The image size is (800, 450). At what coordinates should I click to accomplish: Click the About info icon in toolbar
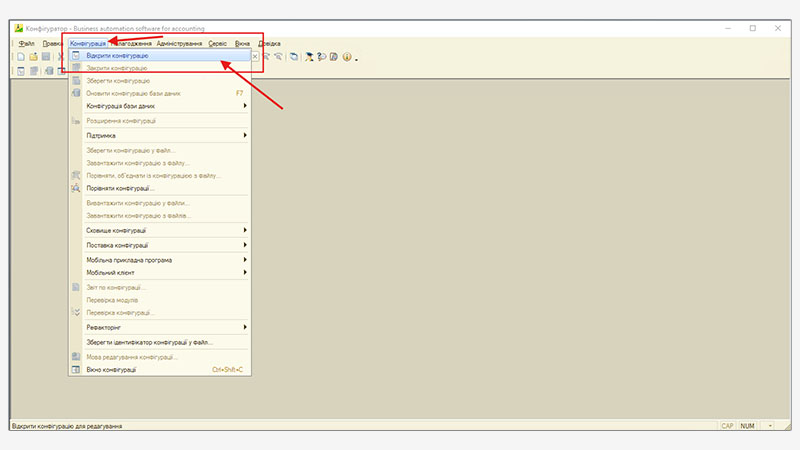347,57
